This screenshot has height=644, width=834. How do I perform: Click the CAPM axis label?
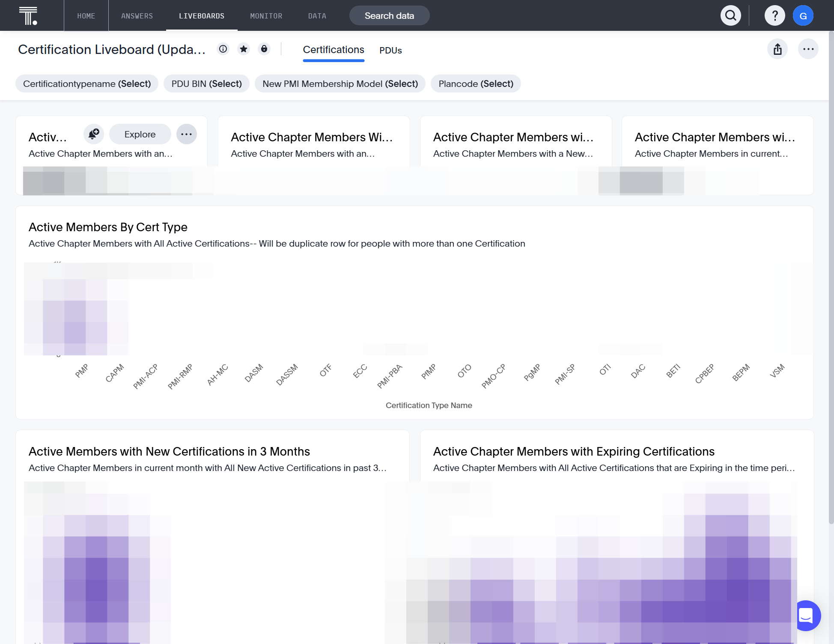115,373
